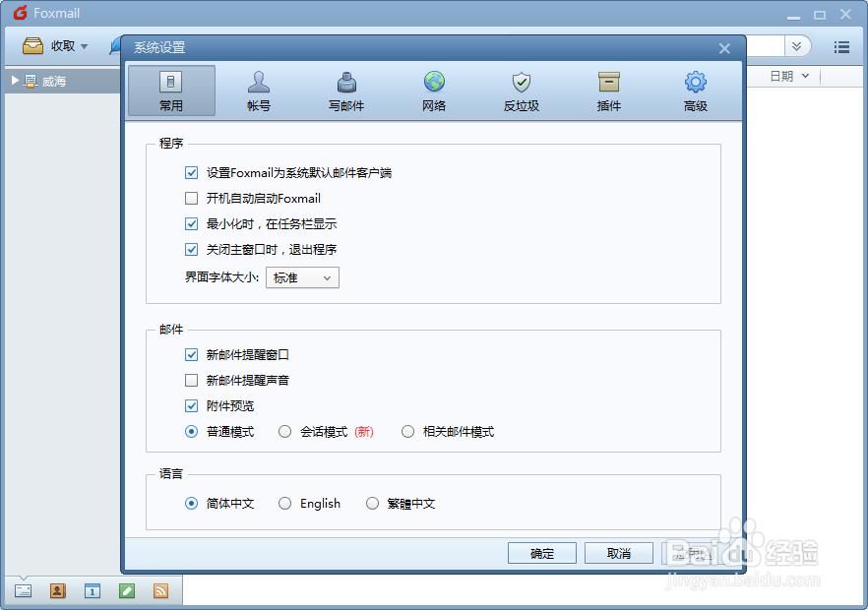Open the RSS feed icon in bottom bar
This screenshot has height=610, width=868.
[x=161, y=590]
